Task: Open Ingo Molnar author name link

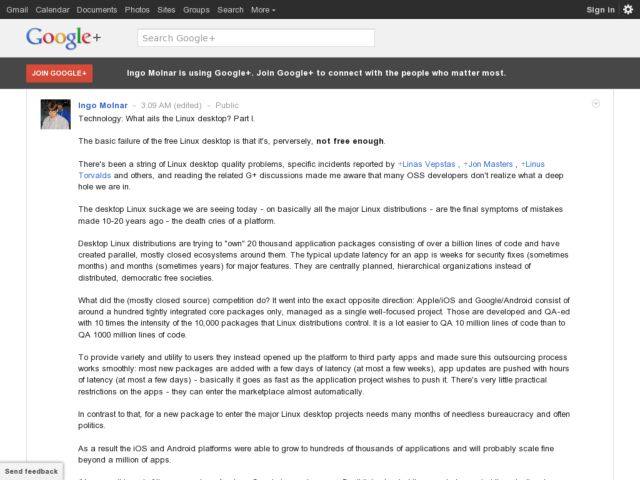Action: click(103, 105)
